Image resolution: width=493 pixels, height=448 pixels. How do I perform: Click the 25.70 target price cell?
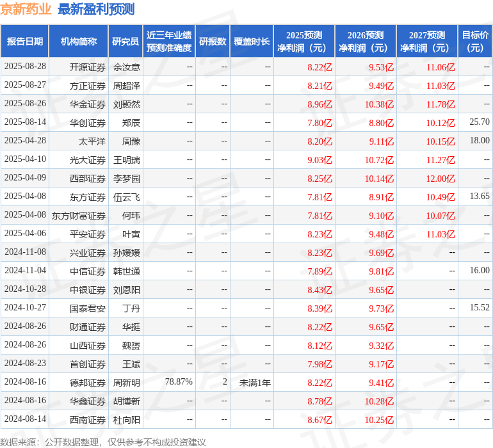(x=479, y=122)
